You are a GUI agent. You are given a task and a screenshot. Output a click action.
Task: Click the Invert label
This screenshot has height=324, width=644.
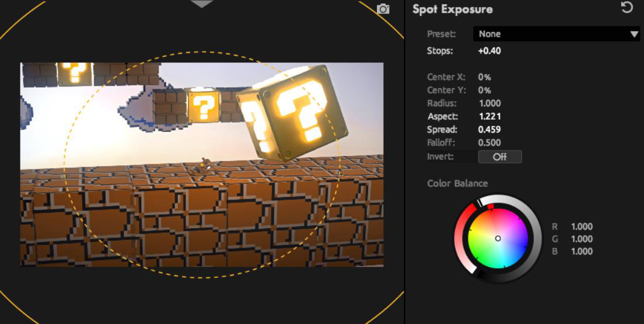click(x=440, y=156)
